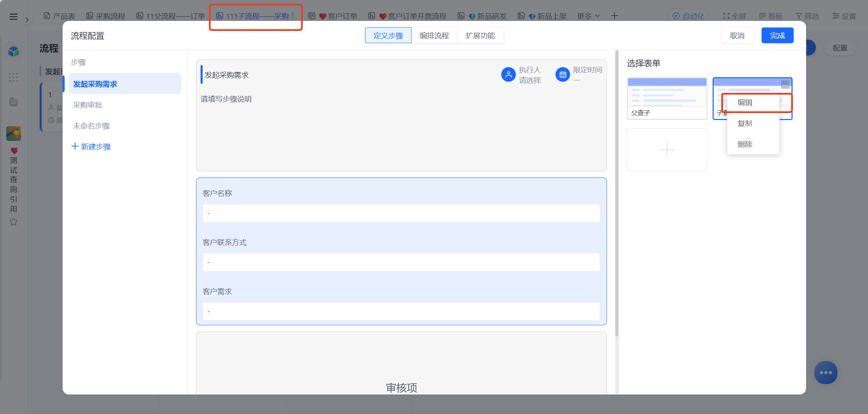Open the blue cube app icon in sidebar
This screenshot has width=868, height=414.
click(14, 51)
